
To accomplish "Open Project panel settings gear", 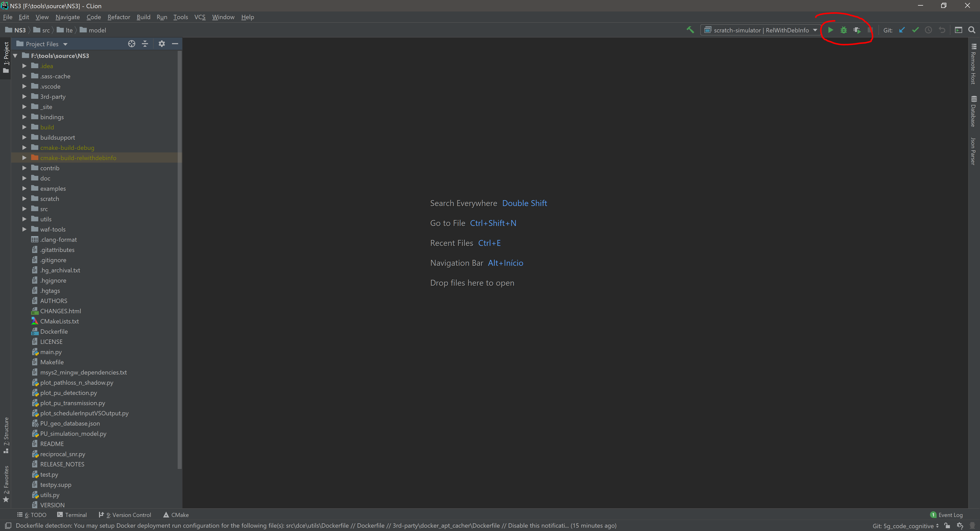I will coord(162,44).
